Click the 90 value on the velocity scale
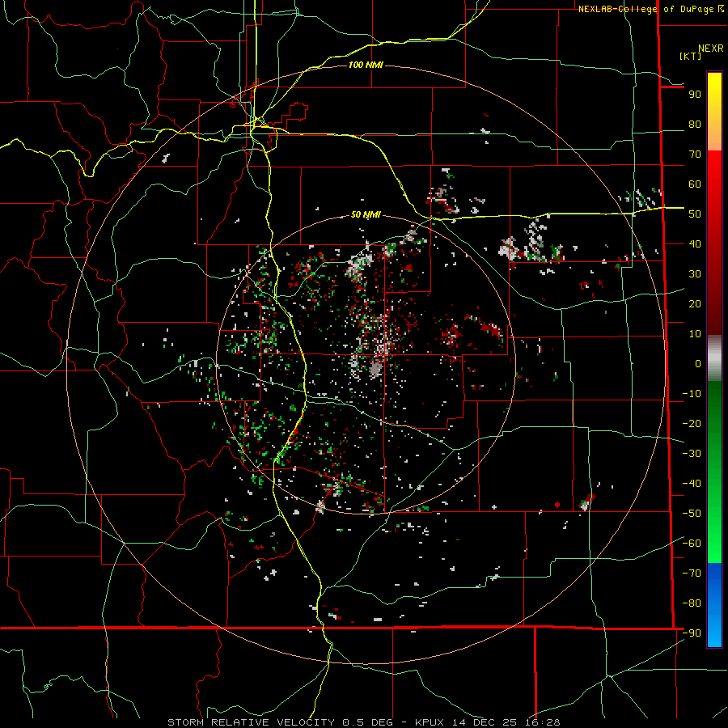Image resolution: width=728 pixels, height=728 pixels. coord(695,95)
